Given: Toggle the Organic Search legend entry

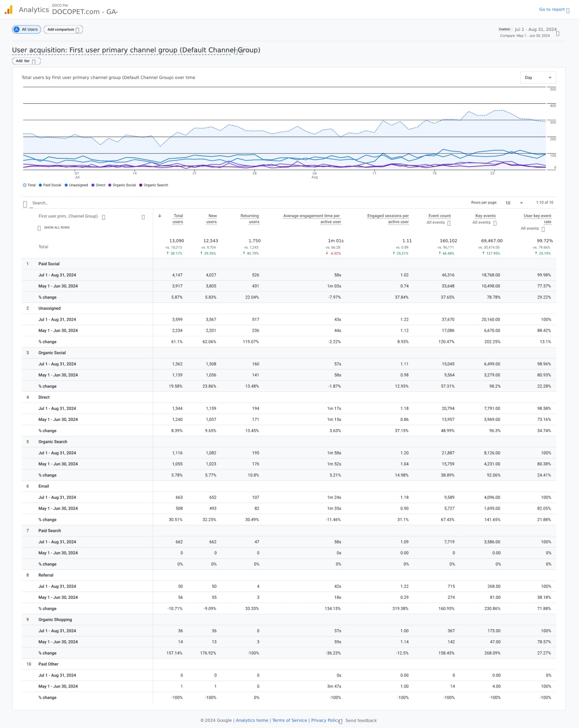Looking at the screenshot, I should [x=153, y=185].
